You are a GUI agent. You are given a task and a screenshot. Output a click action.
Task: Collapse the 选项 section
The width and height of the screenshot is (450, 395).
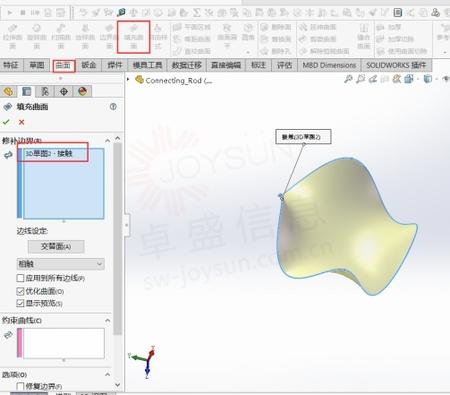108,375
